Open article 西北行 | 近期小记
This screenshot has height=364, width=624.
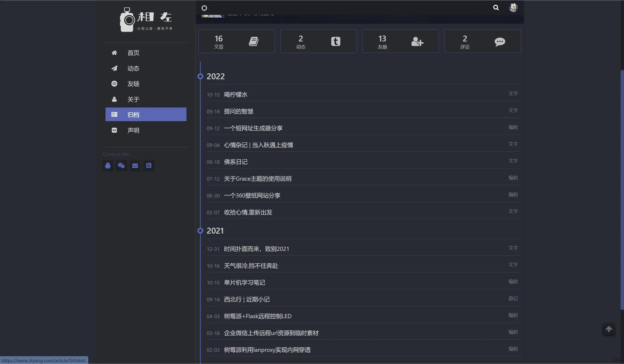pyautogui.click(x=247, y=299)
